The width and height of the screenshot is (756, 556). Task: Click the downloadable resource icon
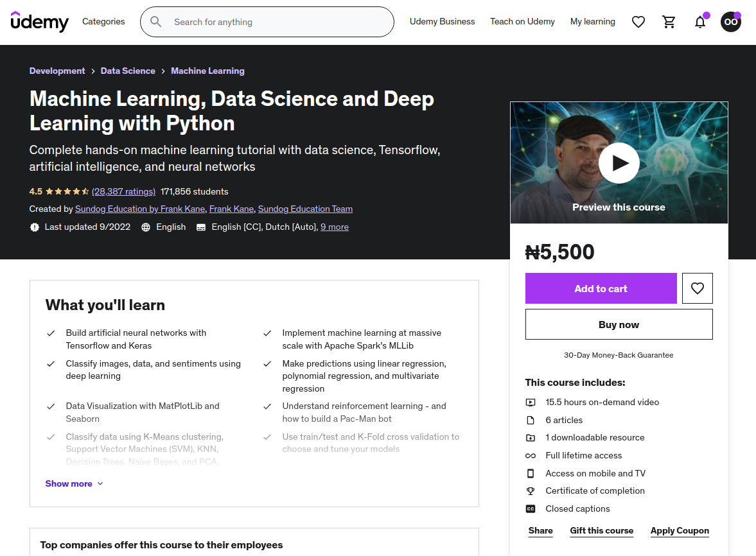click(x=530, y=437)
